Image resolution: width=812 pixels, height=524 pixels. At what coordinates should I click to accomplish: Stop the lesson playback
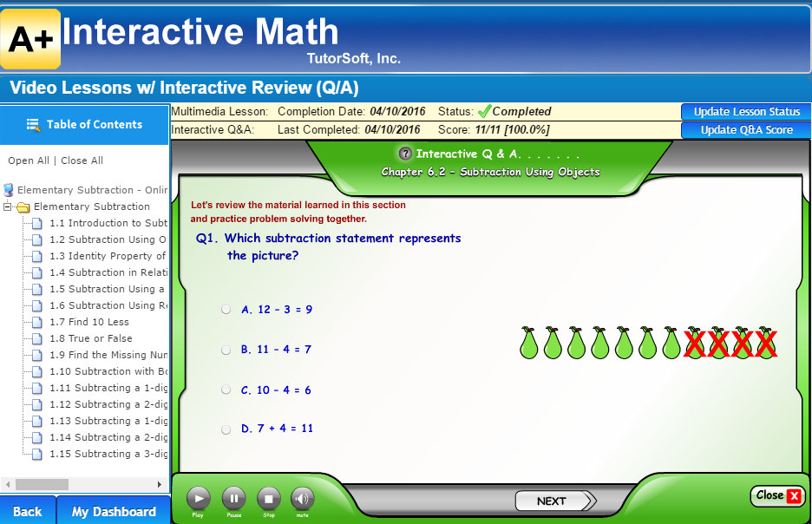pyautogui.click(x=268, y=499)
